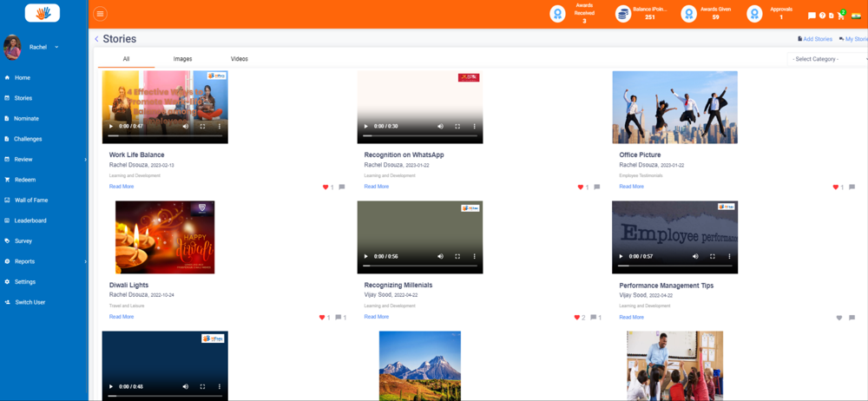868x401 pixels.
Task: Open the shopping cart with badge 2
Action: pos(841,15)
